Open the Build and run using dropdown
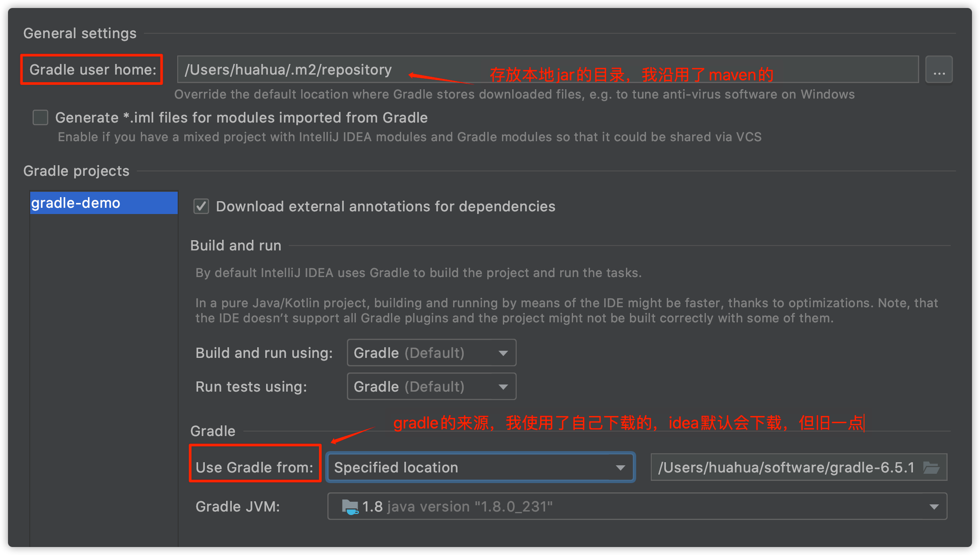Viewport: 980px width, 555px height. click(x=431, y=353)
